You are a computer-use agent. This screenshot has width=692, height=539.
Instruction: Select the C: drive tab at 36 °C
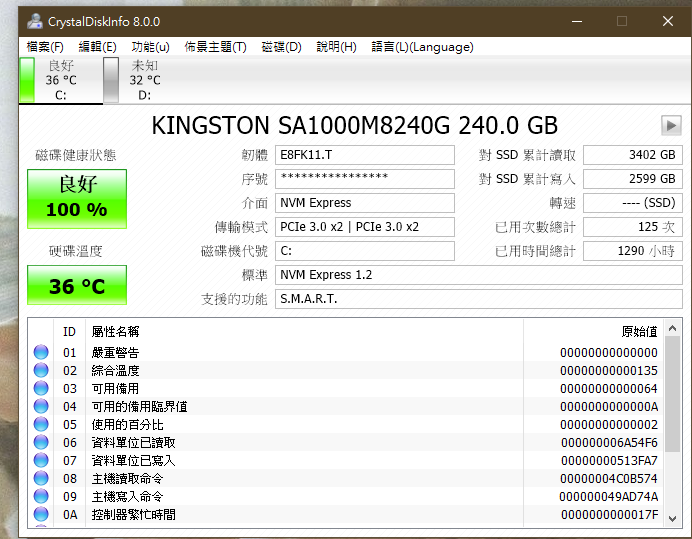point(60,80)
